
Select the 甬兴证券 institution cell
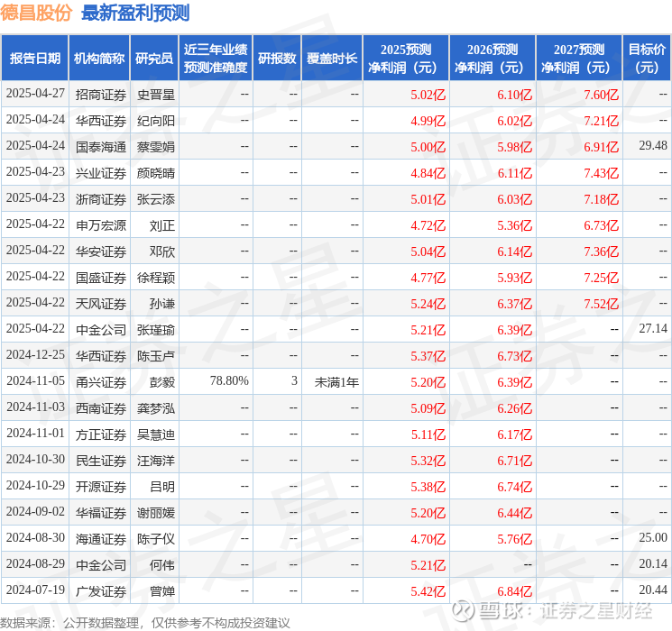click(101, 382)
